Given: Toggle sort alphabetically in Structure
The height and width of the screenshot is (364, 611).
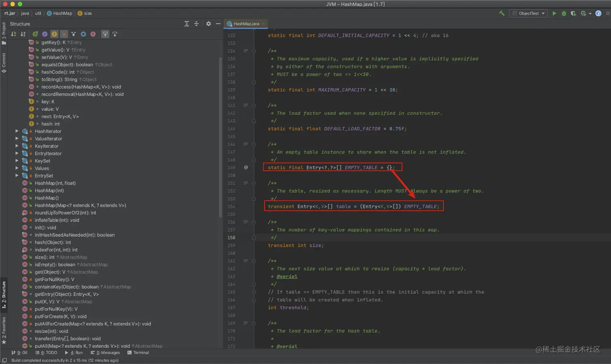Looking at the screenshot, I should pos(23,34).
